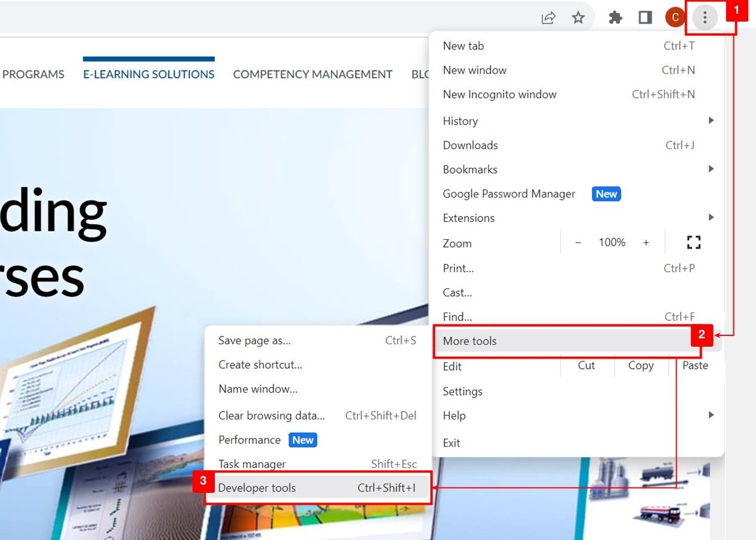Open Downloads from the menu

pyautogui.click(x=576, y=145)
